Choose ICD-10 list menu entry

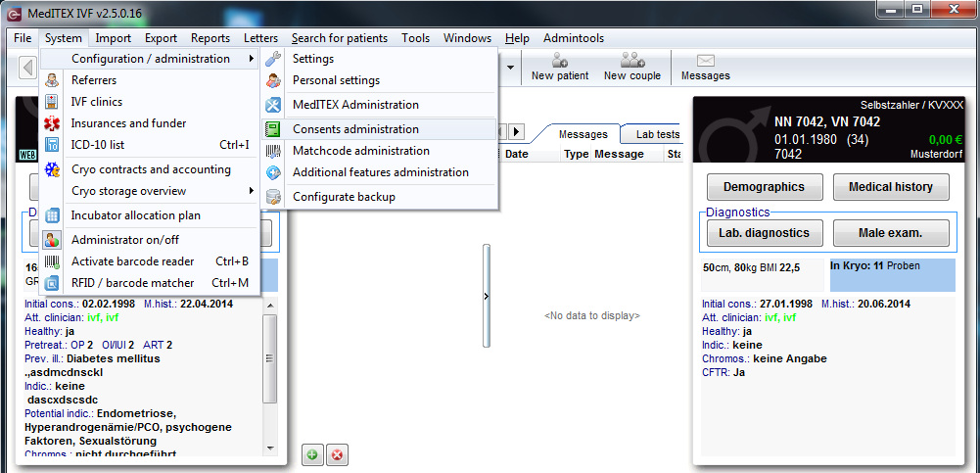(150, 145)
